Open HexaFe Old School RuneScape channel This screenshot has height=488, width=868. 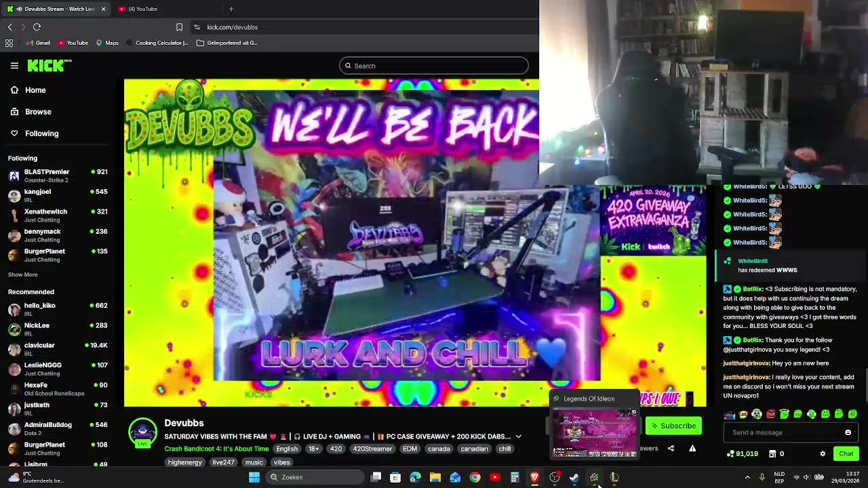[x=58, y=389]
